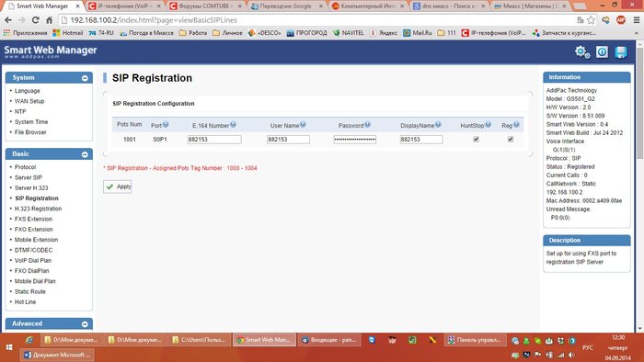Click the settings gears icon in header
This screenshot has width=644, height=362.
[x=582, y=52]
